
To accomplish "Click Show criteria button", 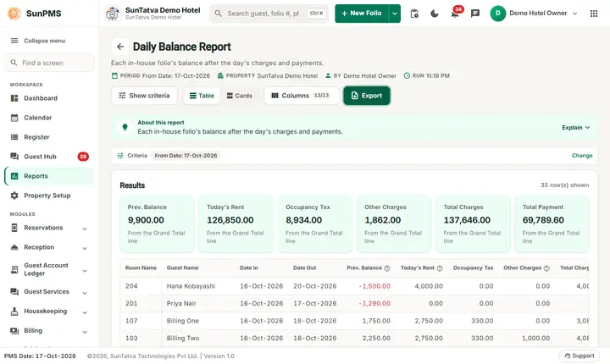I will [144, 96].
